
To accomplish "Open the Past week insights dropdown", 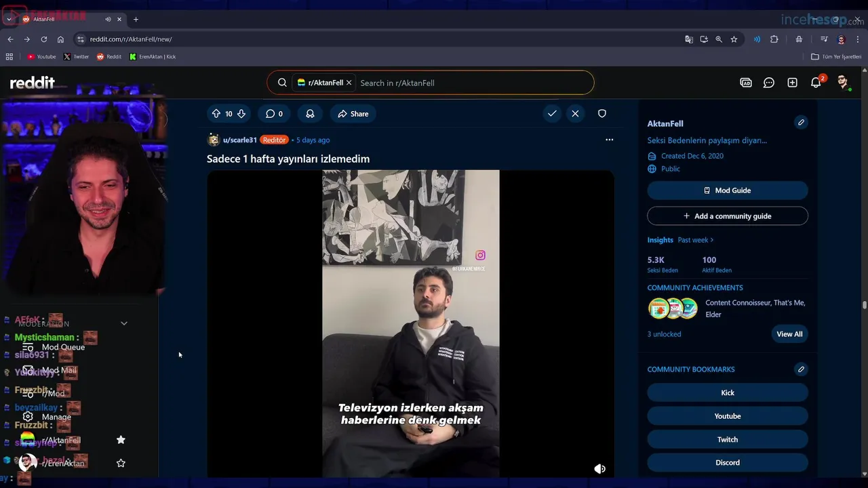I will (x=696, y=240).
